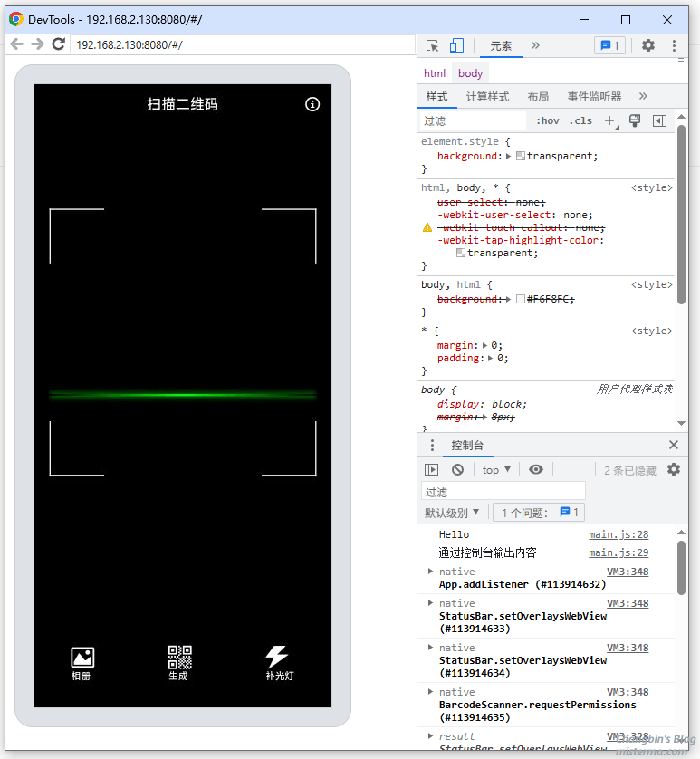
Task: Click the rendering emulation paintbrush icon
Action: pyautogui.click(x=635, y=120)
